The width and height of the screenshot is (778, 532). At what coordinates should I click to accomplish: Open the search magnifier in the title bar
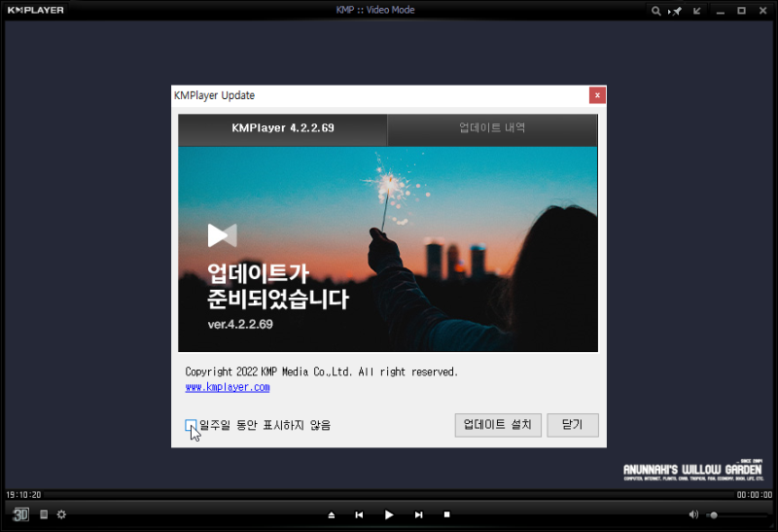click(655, 11)
